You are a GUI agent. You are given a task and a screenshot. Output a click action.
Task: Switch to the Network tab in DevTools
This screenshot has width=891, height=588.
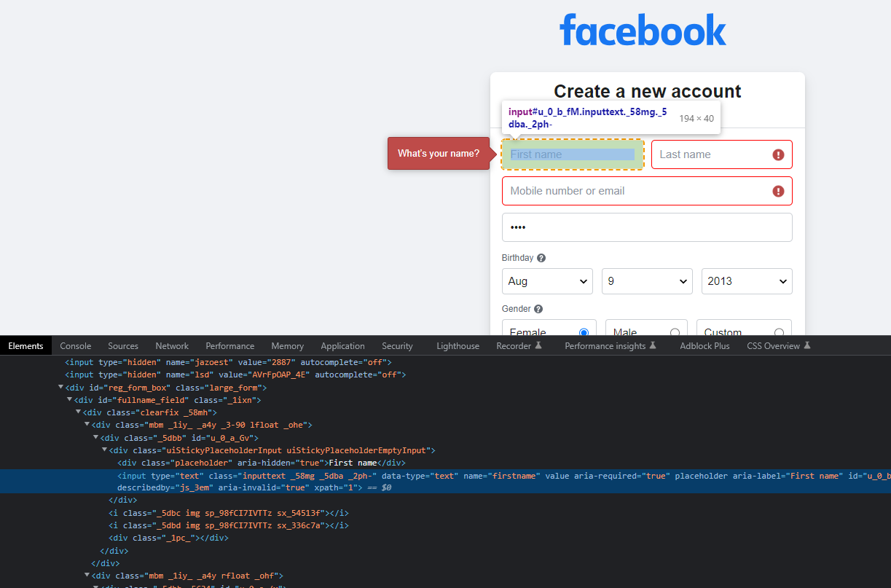pos(172,345)
